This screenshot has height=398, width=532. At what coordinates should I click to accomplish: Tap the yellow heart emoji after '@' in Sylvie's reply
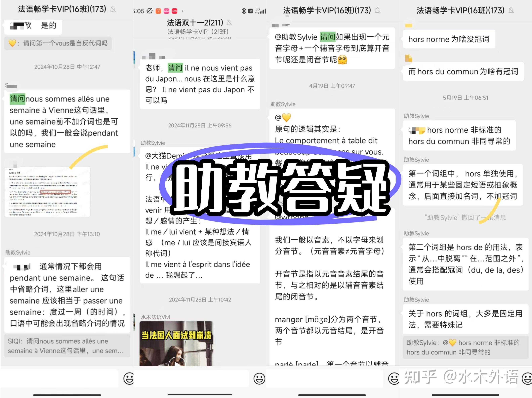[x=286, y=118]
